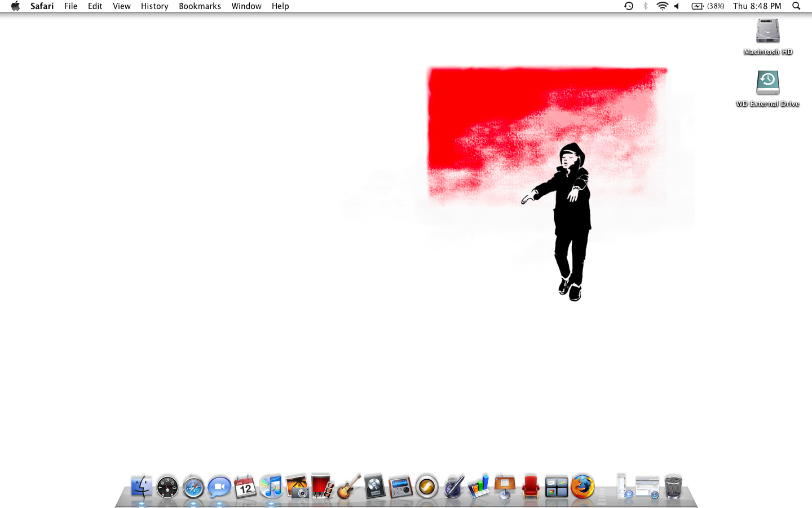Open the Time Machine menu bar icon
Screen dimensions: 812x508
[629, 6]
